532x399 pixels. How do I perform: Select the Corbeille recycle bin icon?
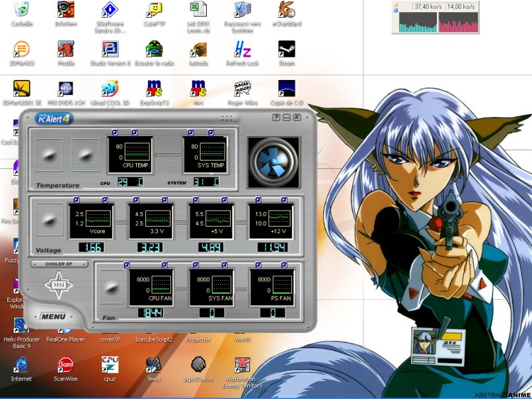click(22, 9)
